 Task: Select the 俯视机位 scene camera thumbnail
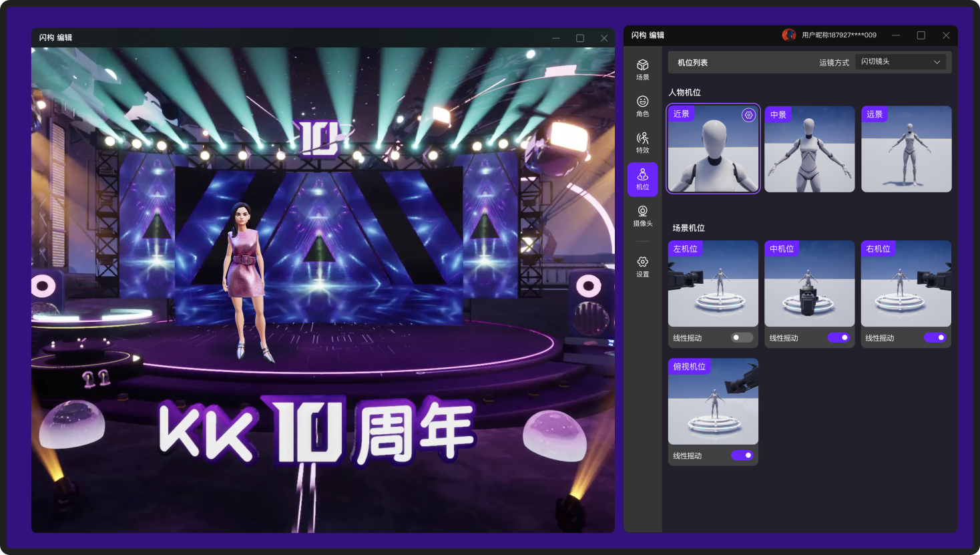[x=713, y=401]
